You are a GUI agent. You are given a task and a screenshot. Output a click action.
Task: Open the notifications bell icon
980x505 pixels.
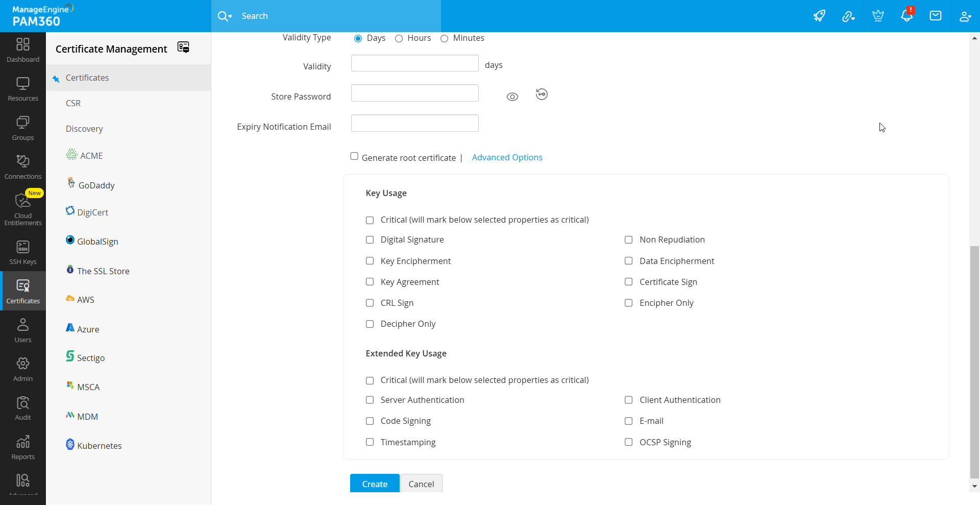point(906,16)
